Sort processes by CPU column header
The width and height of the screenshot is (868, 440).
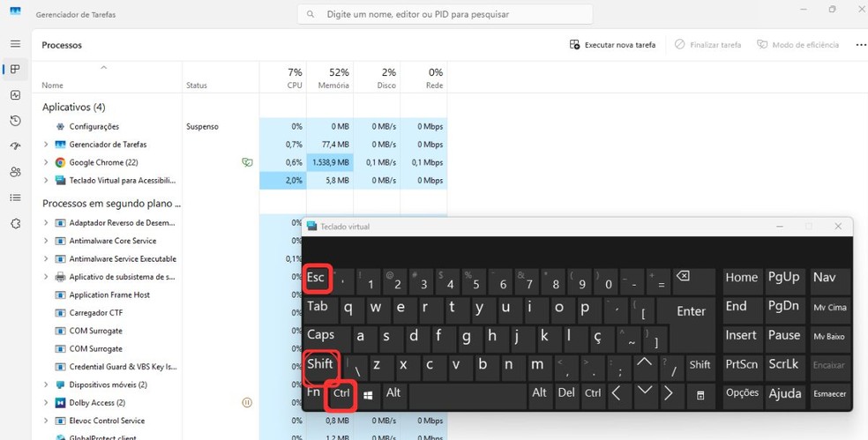pos(283,77)
